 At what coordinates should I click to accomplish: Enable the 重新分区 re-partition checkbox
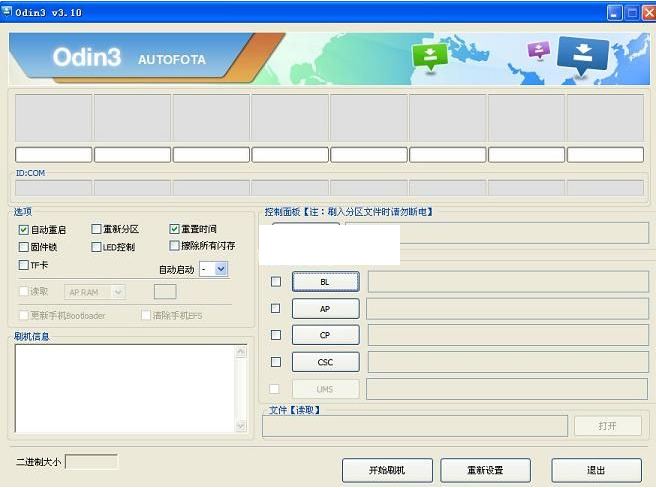[96, 229]
